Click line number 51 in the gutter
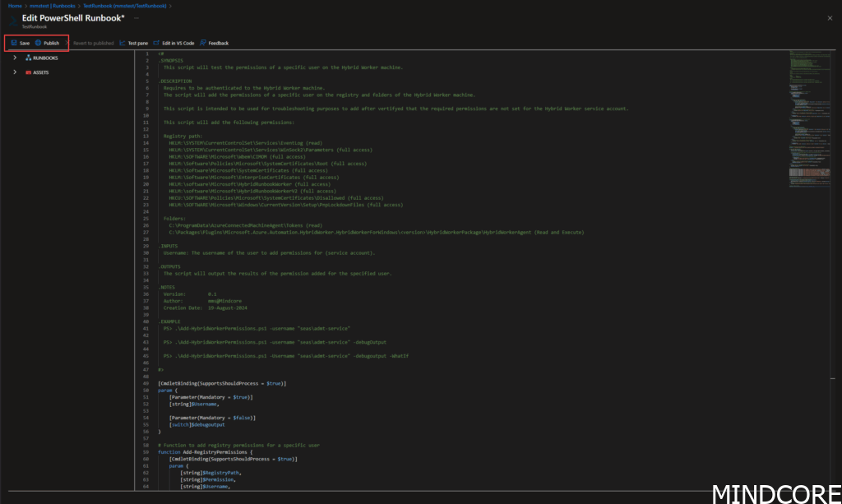Viewport: 842px width, 504px height. click(x=146, y=397)
